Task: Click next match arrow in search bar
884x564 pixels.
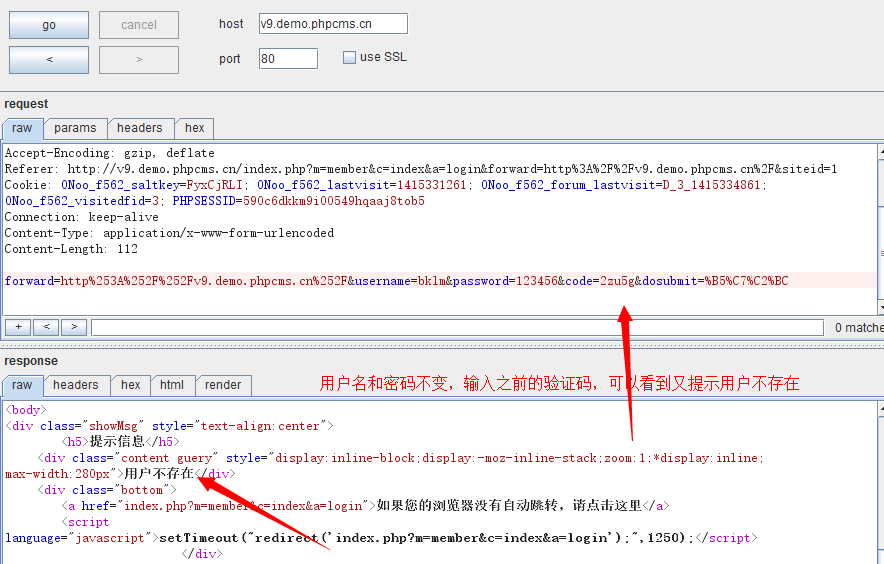Action: (74, 327)
